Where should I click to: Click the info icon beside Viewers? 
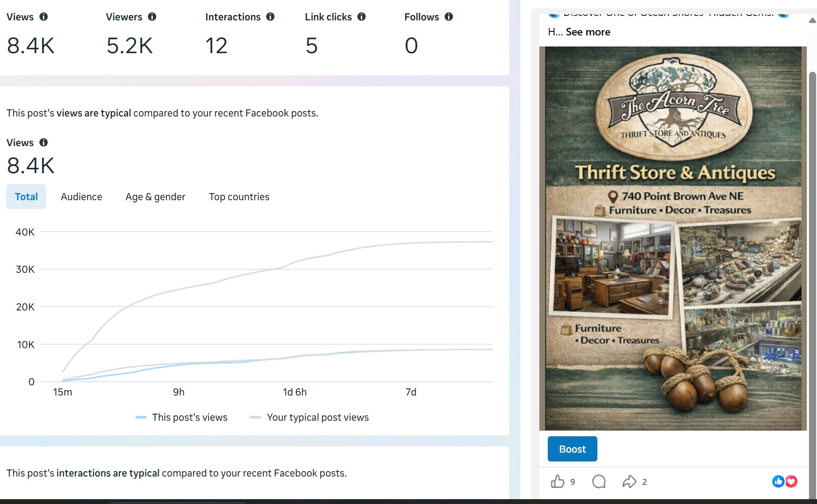coord(152,17)
